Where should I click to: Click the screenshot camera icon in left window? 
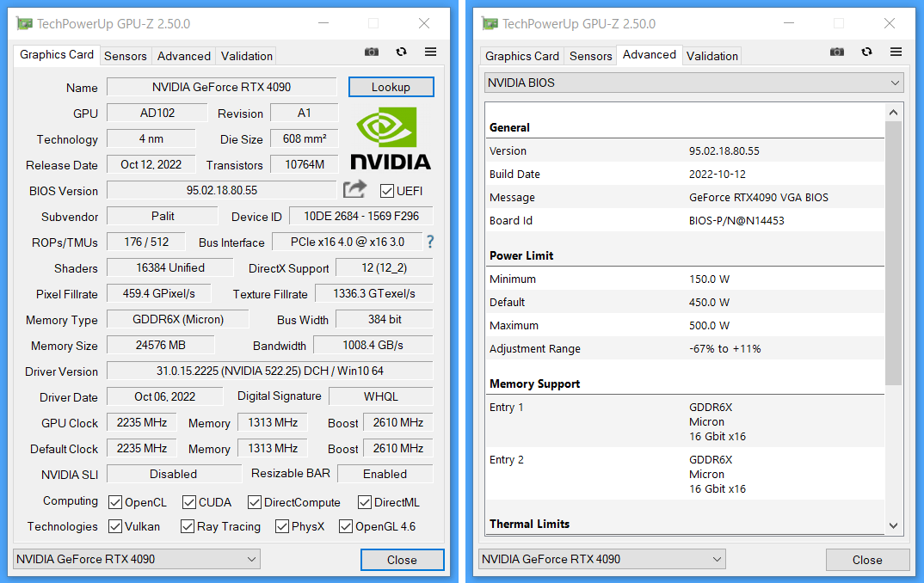(x=372, y=52)
